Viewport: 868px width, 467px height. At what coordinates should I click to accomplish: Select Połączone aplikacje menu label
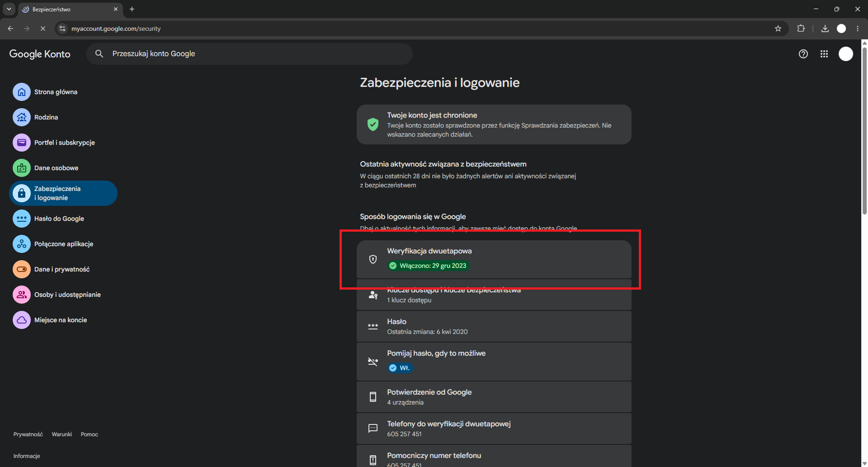click(64, 244)
